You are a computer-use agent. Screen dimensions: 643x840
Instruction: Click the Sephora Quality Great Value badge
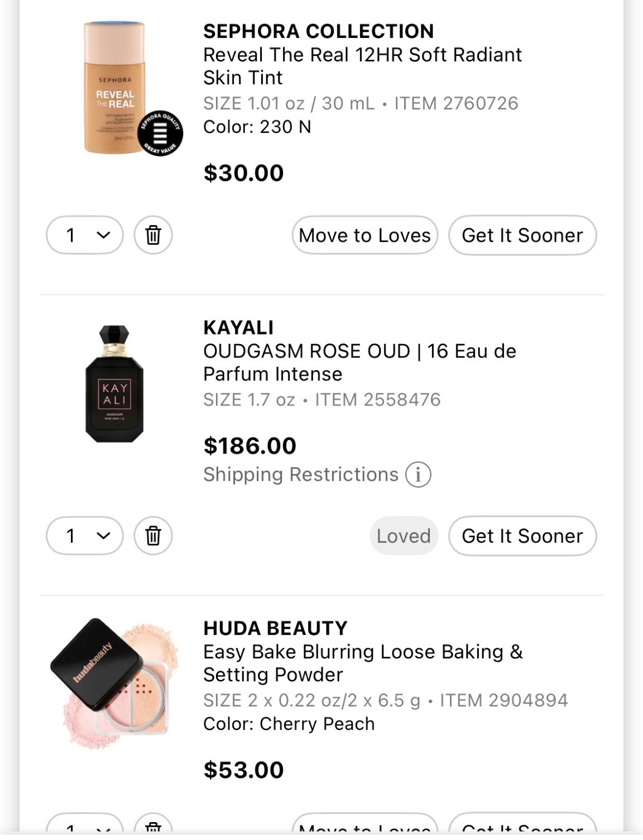click(x=160, y=133)
